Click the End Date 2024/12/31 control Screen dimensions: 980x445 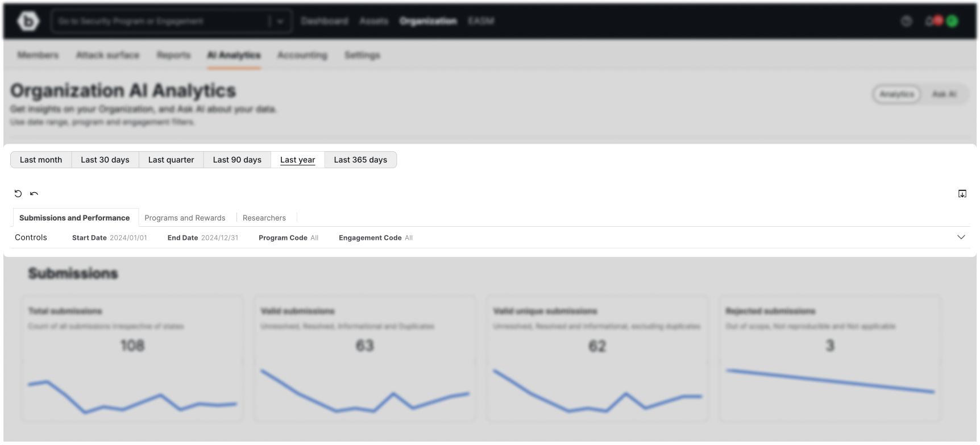pos(203,238)
